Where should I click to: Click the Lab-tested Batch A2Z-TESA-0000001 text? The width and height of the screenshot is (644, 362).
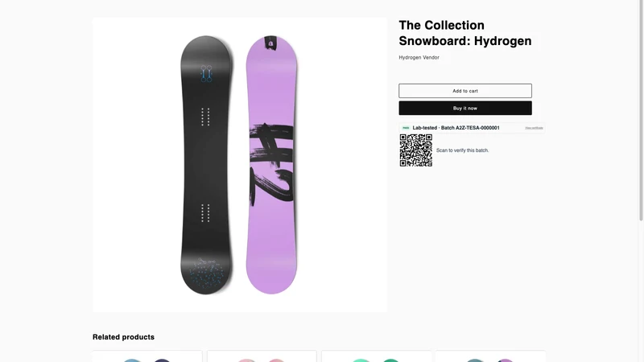[x=456, y=128]
